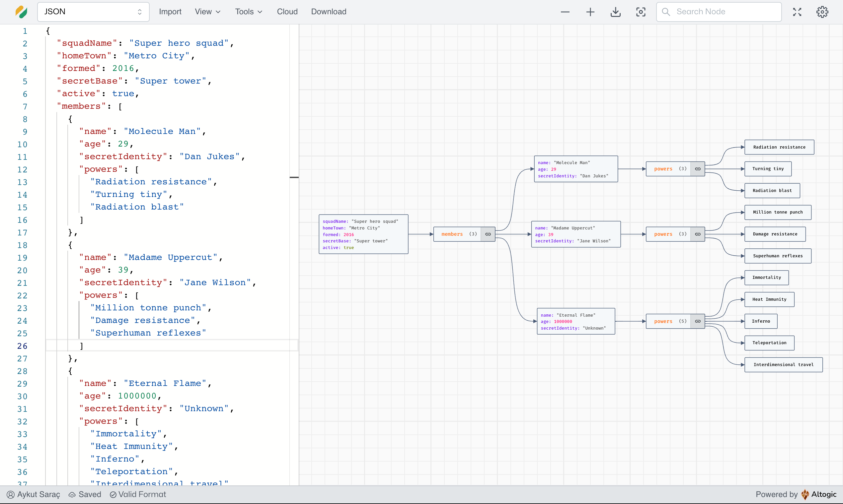The image size is (843, 504).
Task: Zoom in with the plus icon
Action: tap(590, 12)
